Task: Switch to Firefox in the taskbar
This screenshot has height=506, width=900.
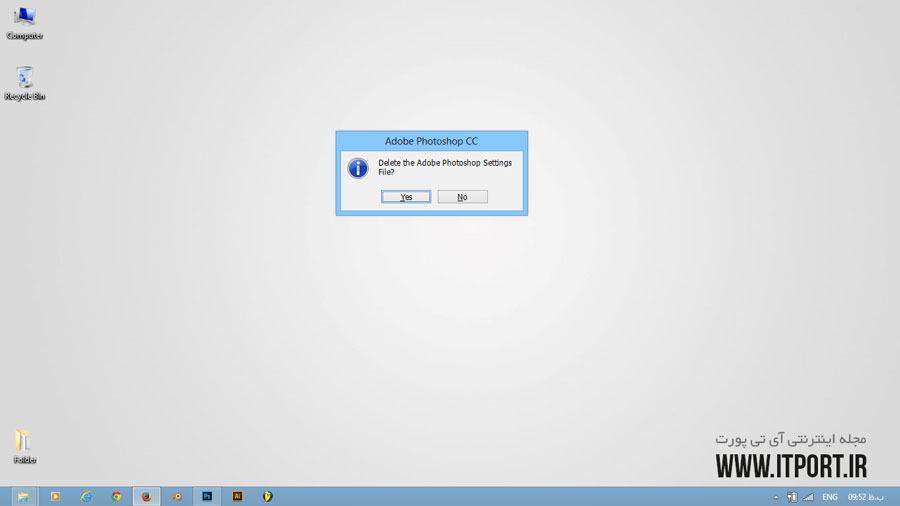Action: click(x=147, y=497)
